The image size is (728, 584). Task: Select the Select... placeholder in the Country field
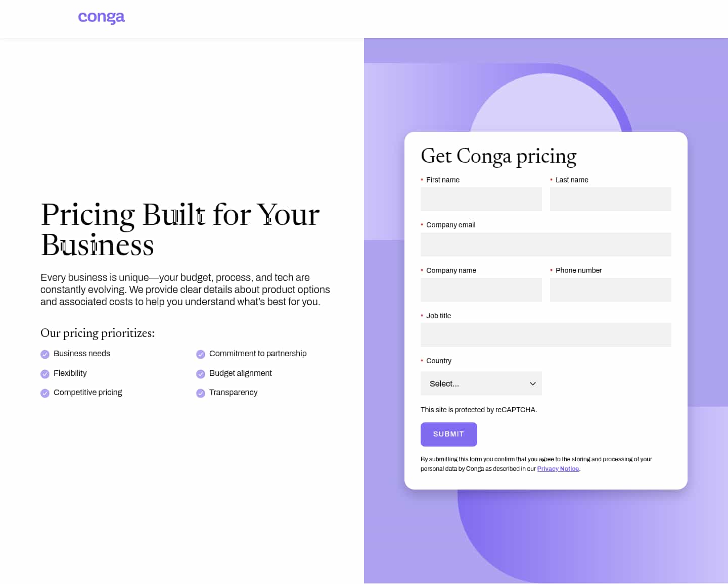tap(443, 383)
